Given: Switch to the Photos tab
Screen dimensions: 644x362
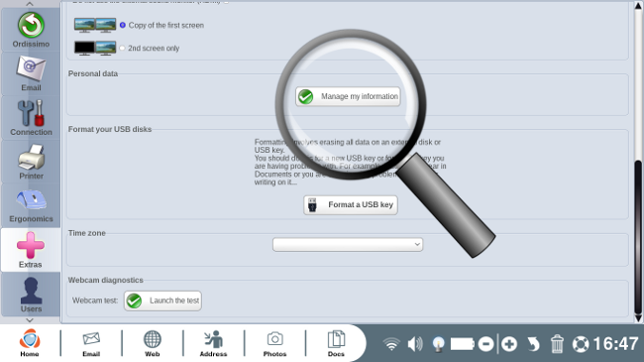Looking at the screenshot, I should tap(274, 343).
